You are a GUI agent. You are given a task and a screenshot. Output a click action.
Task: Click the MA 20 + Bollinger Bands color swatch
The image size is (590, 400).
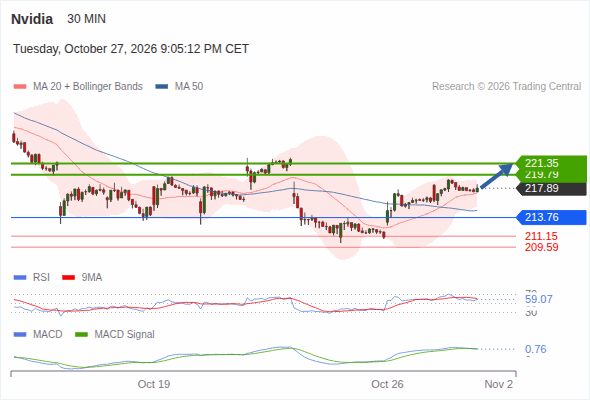coord(20,87)
